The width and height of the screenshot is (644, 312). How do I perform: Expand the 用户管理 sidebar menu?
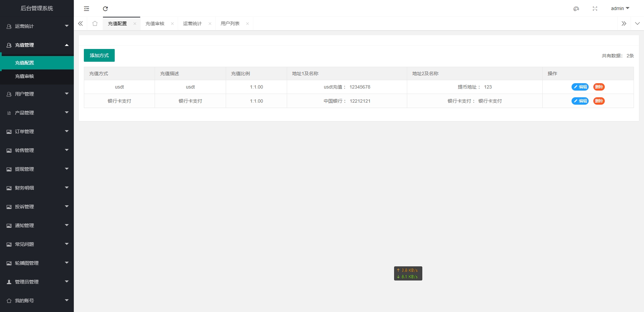tap(37, 94)
